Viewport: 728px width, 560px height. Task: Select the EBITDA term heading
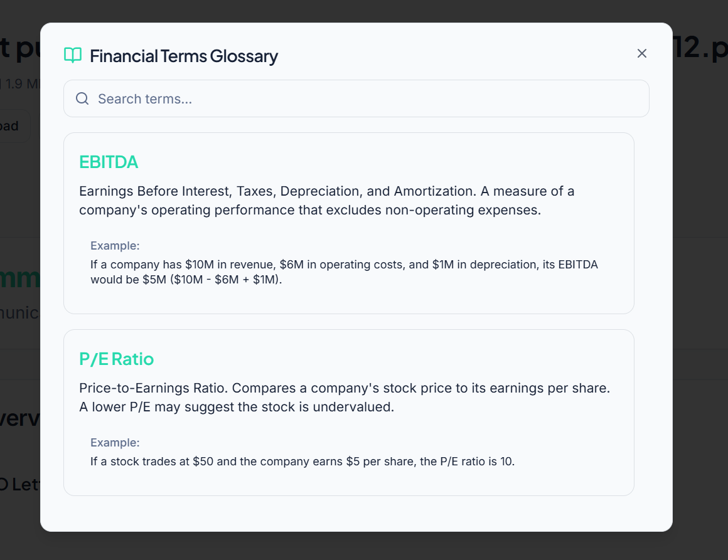(109, 162)
